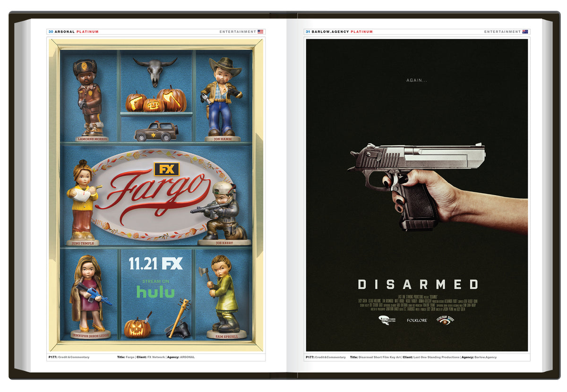Click the green hulu logo
The height and width of the screenshot is (392, 567).
pos(155,292)
